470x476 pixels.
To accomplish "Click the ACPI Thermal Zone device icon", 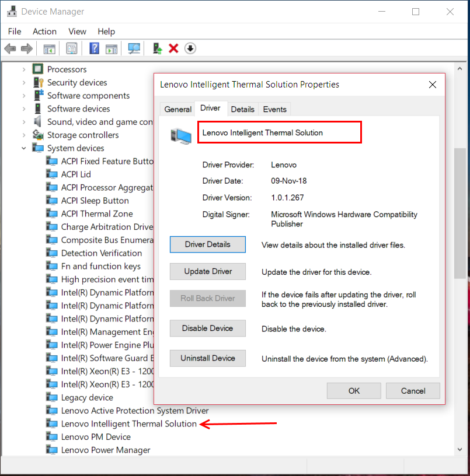I will tap(51, 213).
